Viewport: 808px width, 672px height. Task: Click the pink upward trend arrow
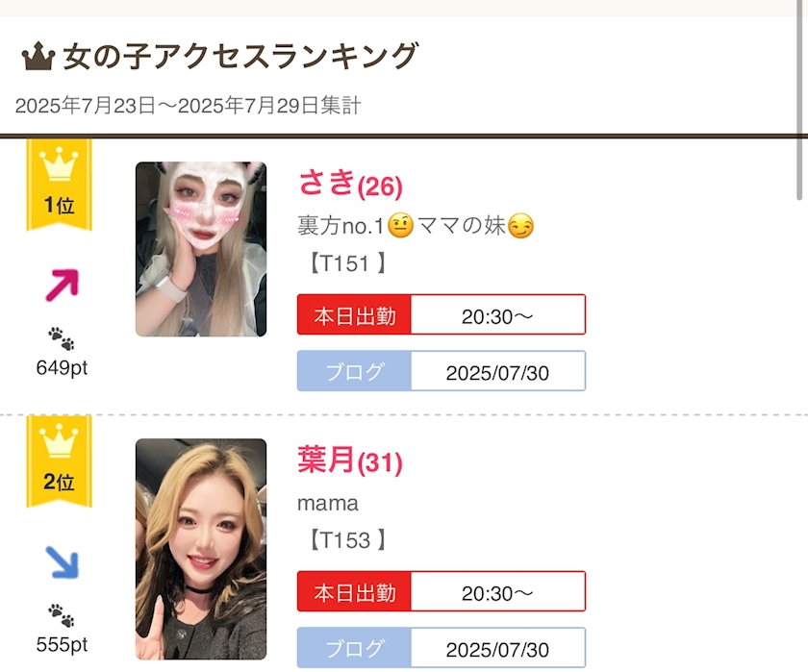pos(62,284)
